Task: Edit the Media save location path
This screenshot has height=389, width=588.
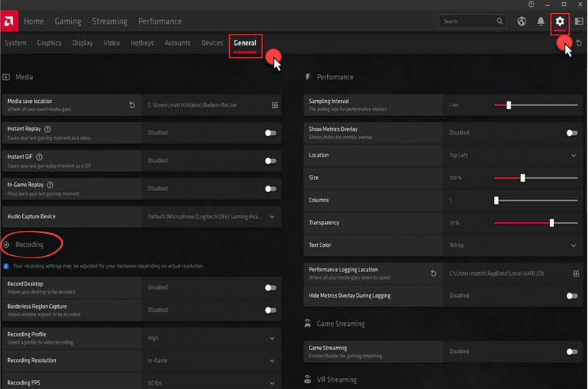Action: 274,105
